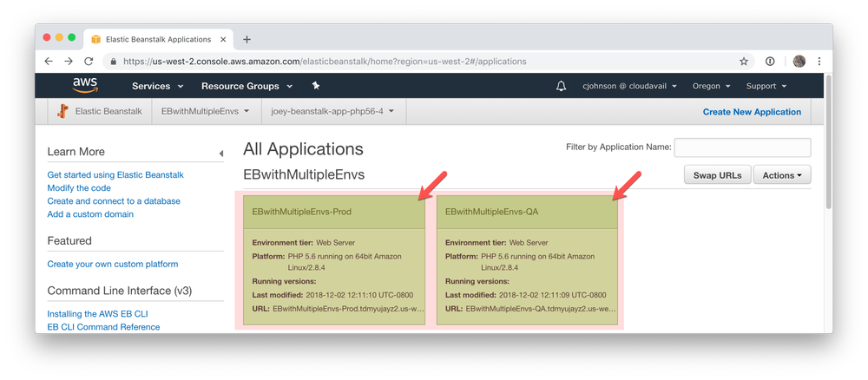The image size is (868, 380).
Task: Collapse the Learn More sidebar arrow
Action: coord(220,154)
